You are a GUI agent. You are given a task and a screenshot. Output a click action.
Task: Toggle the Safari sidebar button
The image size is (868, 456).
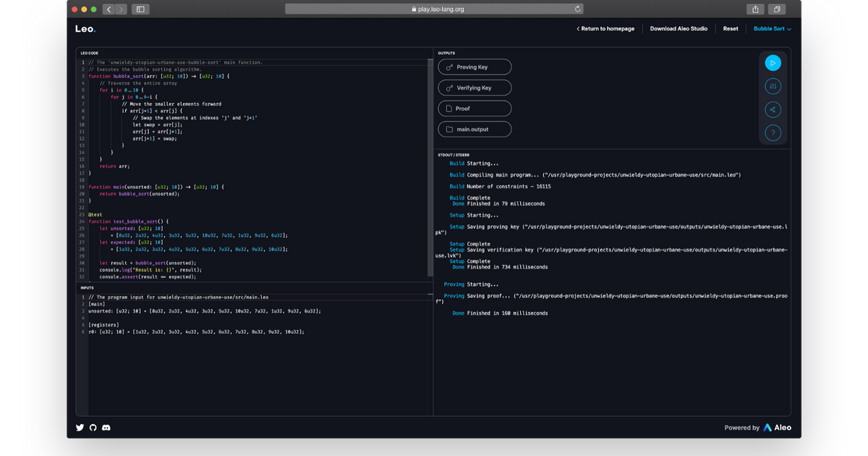(x=140, y=9)
